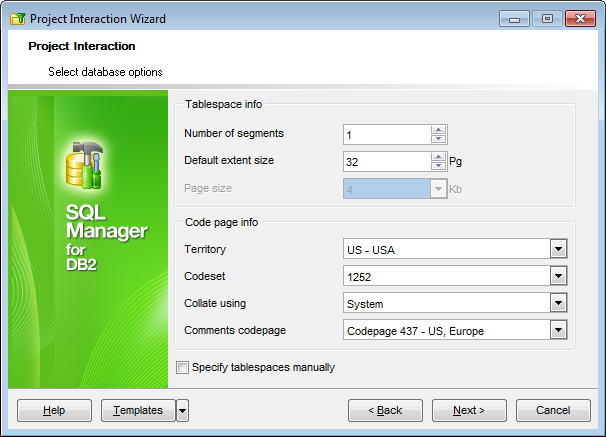This screenshot has height=437, width=606.
Task: Open the Territory dropdown
Action: 558,249
